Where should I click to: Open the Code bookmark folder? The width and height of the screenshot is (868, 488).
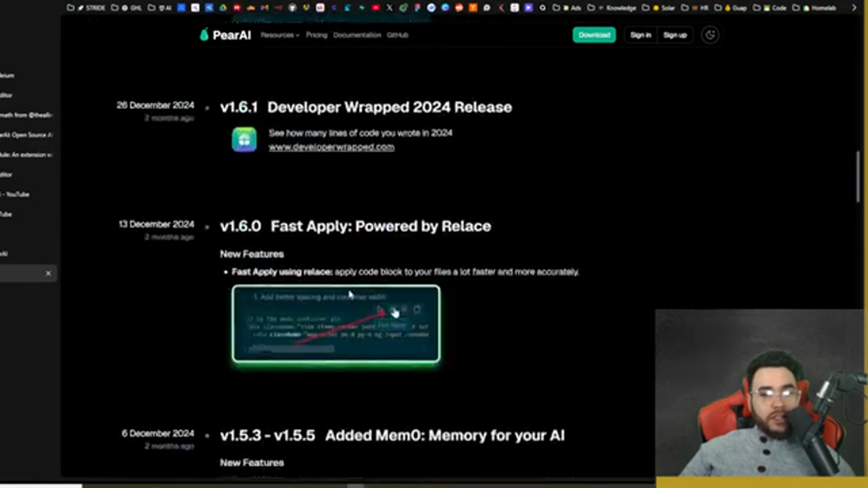[769, 8]
